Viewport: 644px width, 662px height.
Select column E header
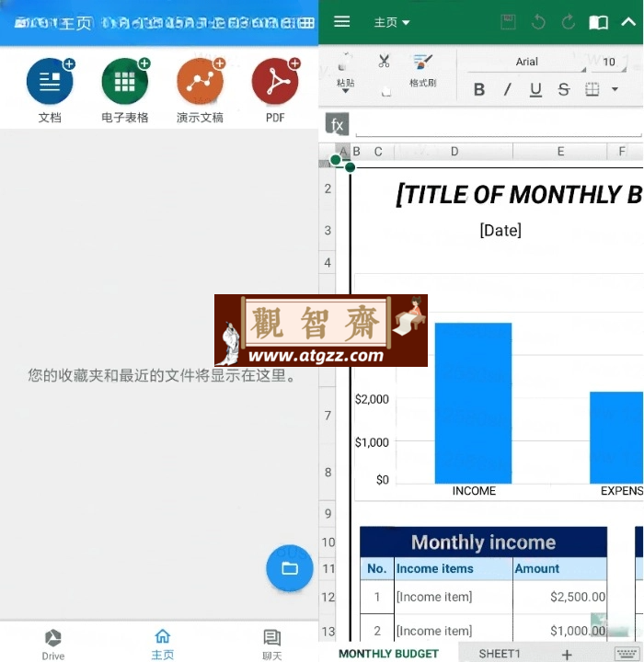[x=560, y=151]
